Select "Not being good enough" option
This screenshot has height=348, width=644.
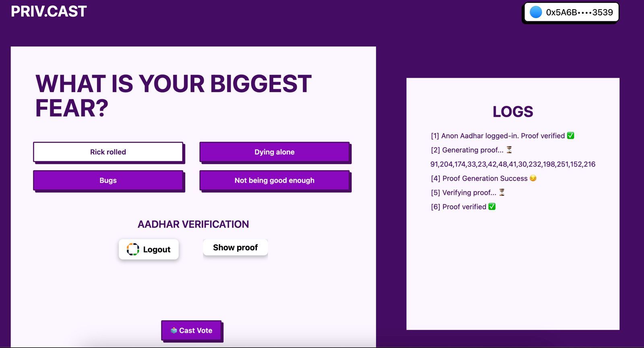[x=275, y=181]
